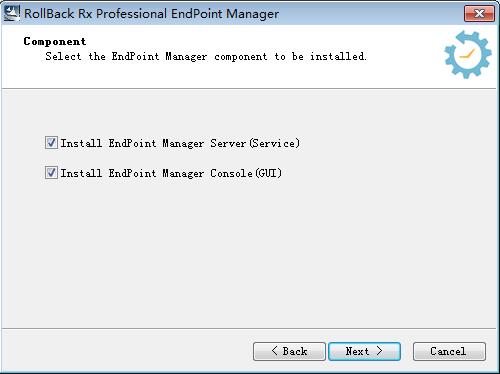This screenshot has height=374, width=500.
Task: Click the blue gear clock logo
Action: coord(468,55)
